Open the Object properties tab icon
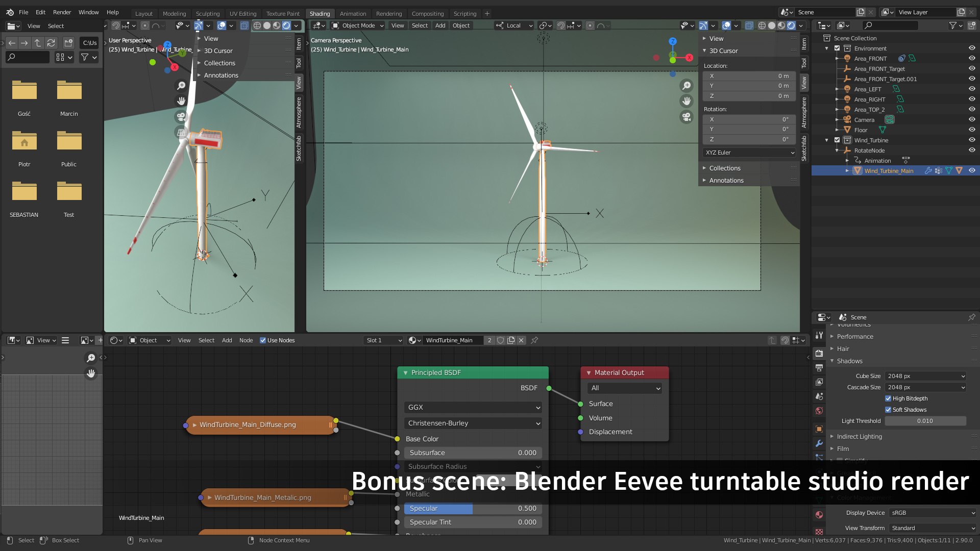The height and width of the screenshot is (551, 980). pos(819,429)
